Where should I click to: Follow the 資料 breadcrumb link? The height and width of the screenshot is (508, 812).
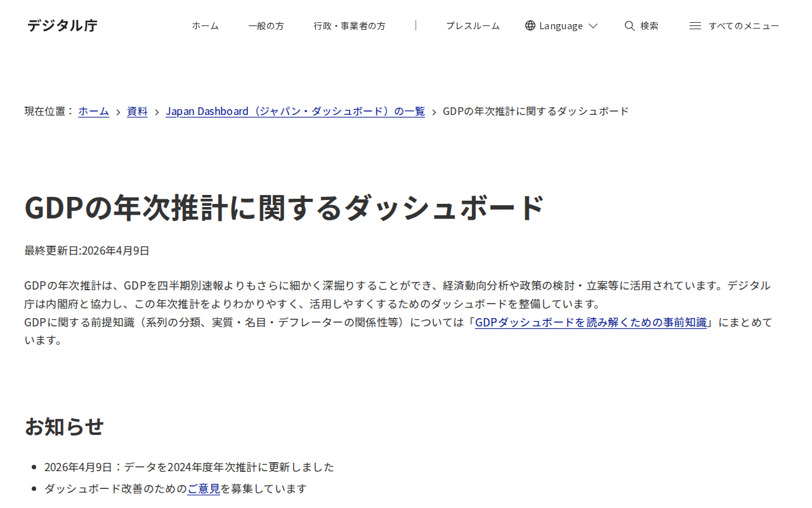coord(137,111)
